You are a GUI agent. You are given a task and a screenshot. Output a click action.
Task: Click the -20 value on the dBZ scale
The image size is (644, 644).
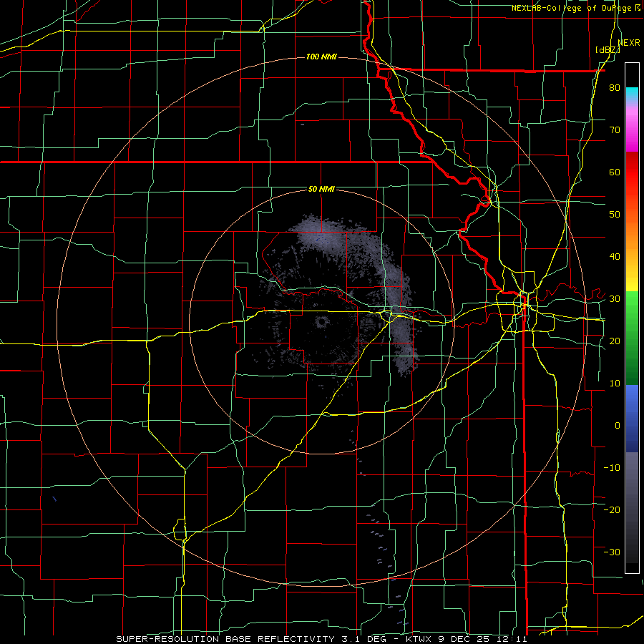[612, 509]
